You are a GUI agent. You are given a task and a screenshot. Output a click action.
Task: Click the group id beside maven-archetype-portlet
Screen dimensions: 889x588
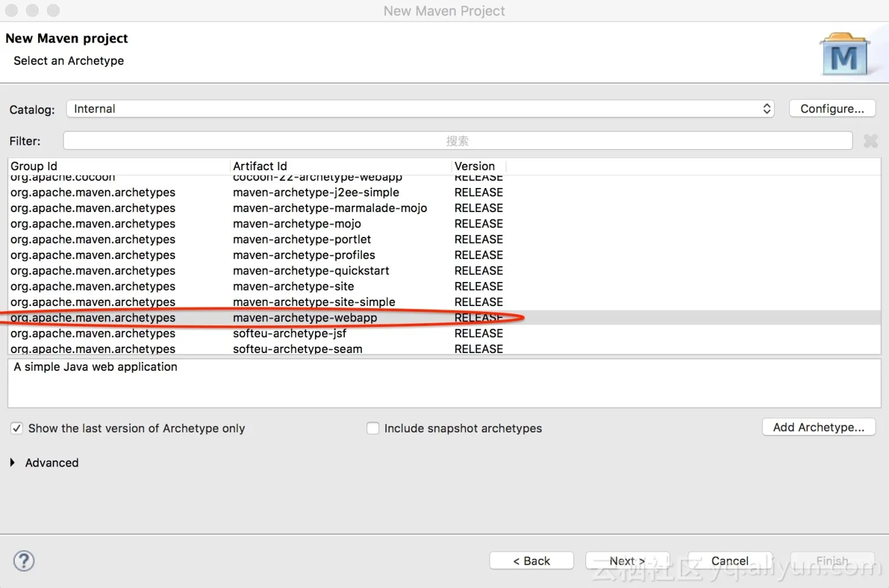[x=93, y=239]
